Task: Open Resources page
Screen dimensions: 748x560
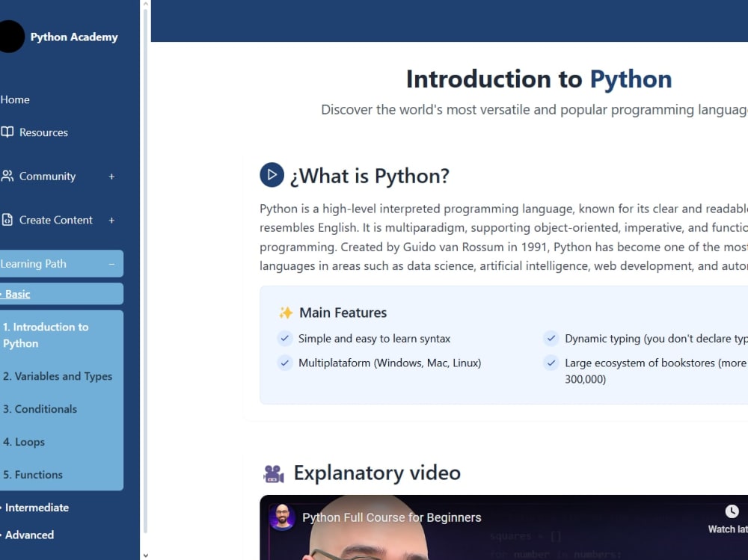Action: (x=43, y=132)
